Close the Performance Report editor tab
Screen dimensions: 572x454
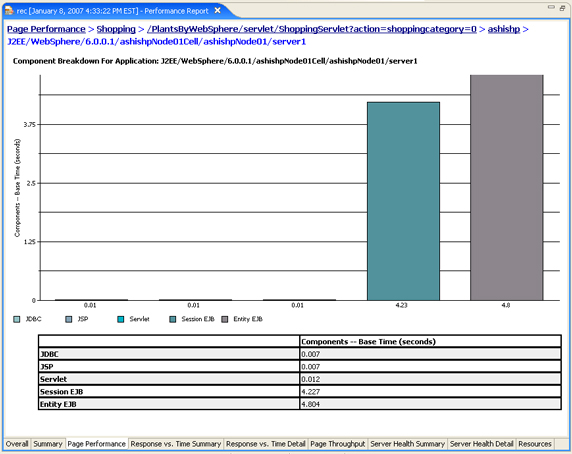pyautogui.click(x=217, y=11)
